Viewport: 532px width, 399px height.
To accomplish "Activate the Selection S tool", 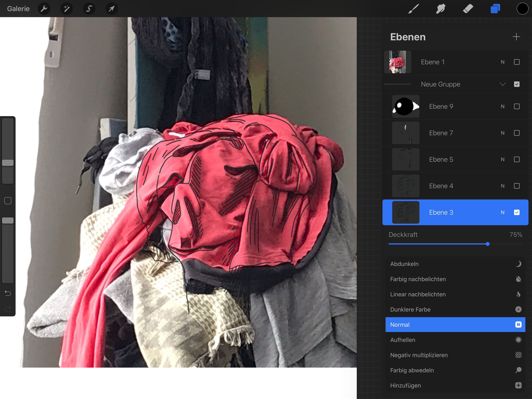I will coord(89,9).
